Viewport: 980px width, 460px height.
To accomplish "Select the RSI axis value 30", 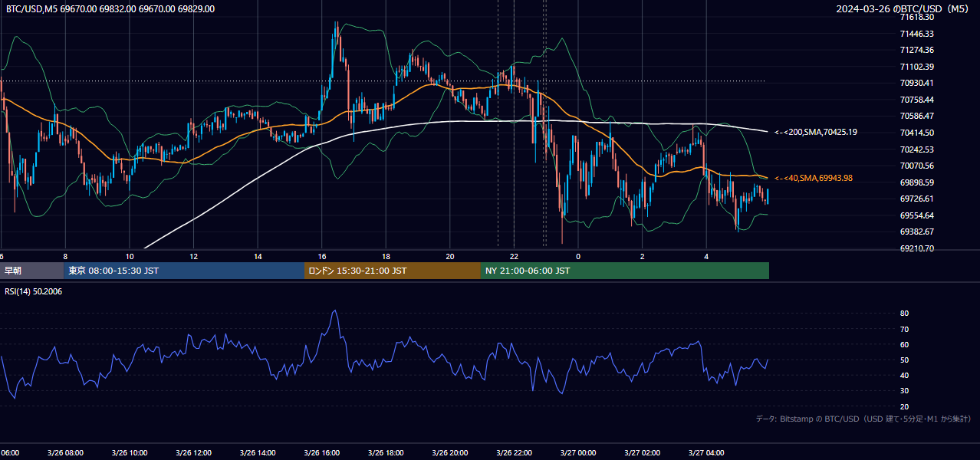I will pyautogui.click(x=905, y=390).
